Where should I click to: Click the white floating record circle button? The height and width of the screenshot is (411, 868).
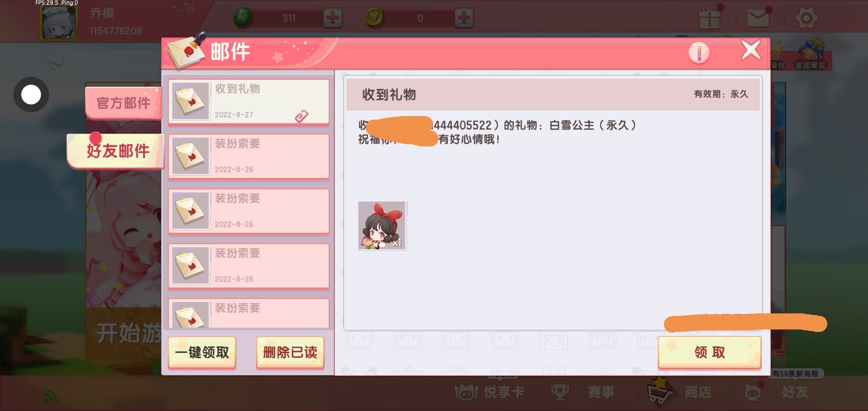click(x=31, y=95)
